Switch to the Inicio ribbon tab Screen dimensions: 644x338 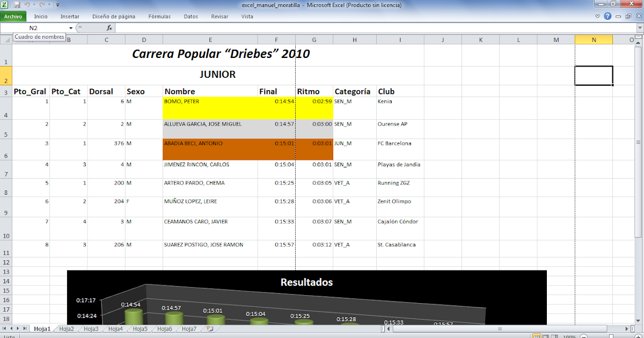pos(41,17)
